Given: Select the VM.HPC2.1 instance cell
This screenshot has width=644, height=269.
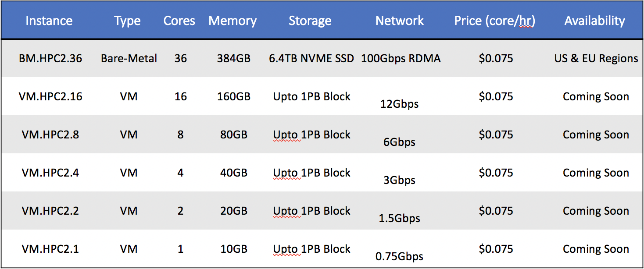Looking at the screenshot, I should click(50, 249).
